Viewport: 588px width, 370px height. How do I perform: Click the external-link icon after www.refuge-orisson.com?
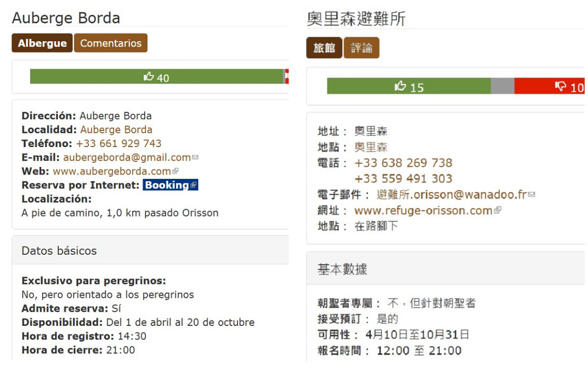pos(498,211)
